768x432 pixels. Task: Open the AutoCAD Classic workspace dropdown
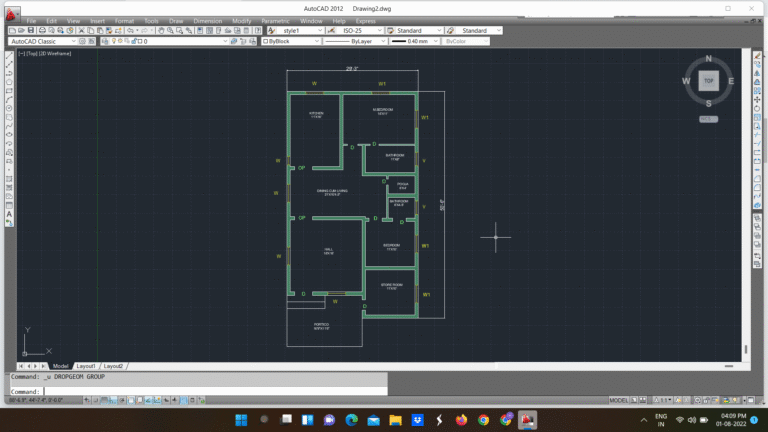click(43, 41)
